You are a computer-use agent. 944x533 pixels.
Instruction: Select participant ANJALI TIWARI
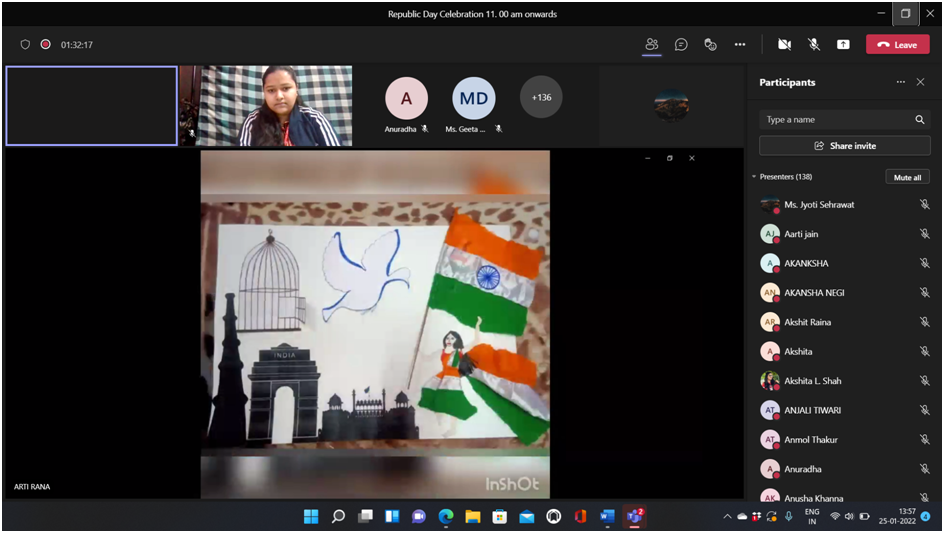click(x=812, y=410)
